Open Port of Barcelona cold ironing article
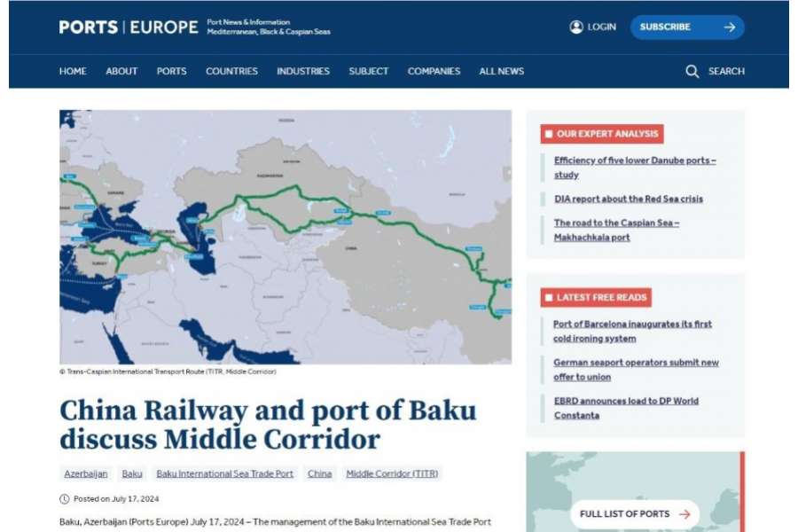The image size is (798, 532). [x=632, y=331]
